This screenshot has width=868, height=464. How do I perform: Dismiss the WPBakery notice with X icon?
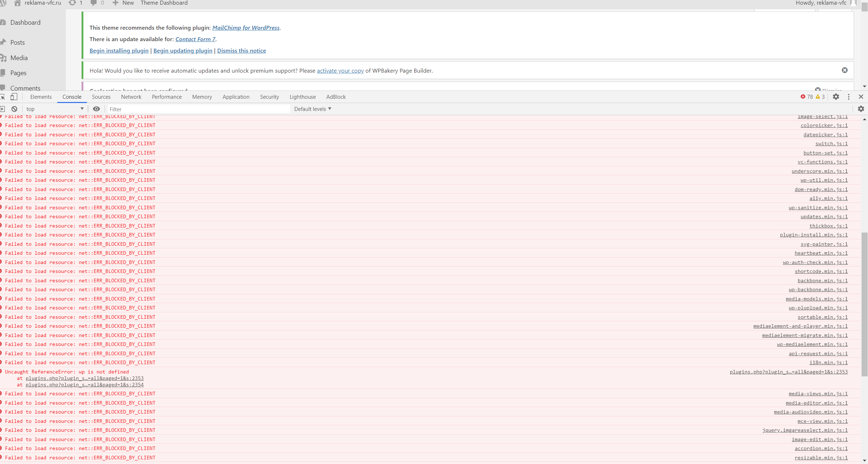tap(844, 70)
